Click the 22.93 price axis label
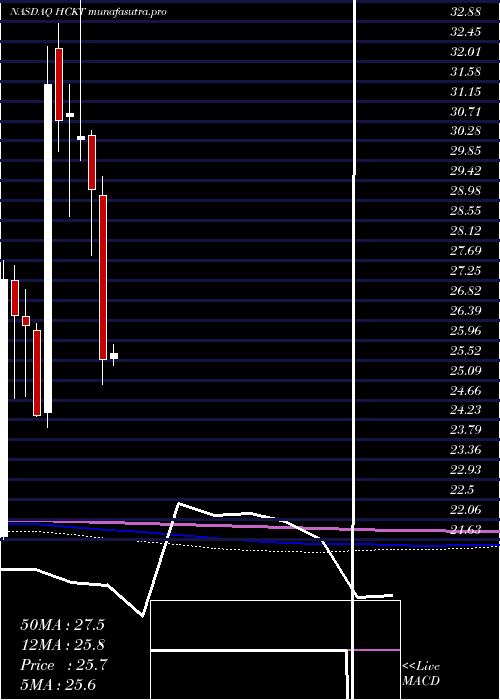The width and height of the screenshot is (500, 700). point(466,469)
